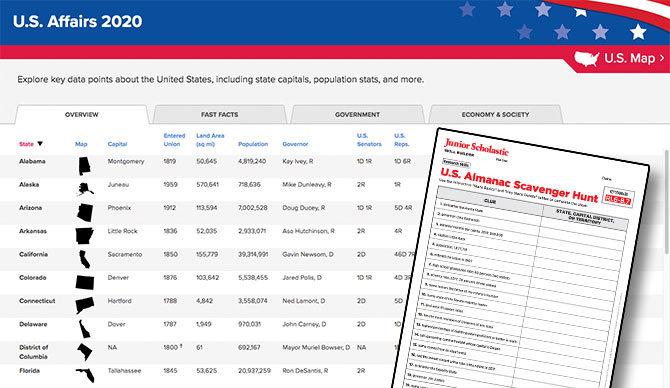This screenshot has height=388, width=670.
Task: Sort by U.S. Senators column header
Action: pyautogui.click(x=369, y=140)
